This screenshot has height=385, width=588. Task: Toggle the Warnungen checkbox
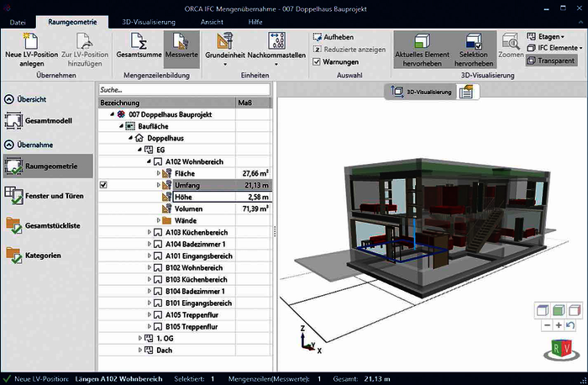point(317,61)
